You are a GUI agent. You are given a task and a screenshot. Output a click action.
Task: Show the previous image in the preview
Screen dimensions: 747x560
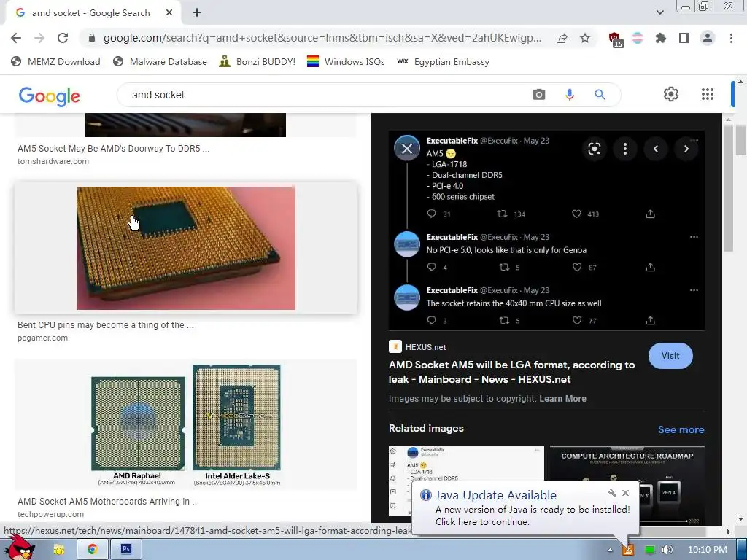(656, 149)
